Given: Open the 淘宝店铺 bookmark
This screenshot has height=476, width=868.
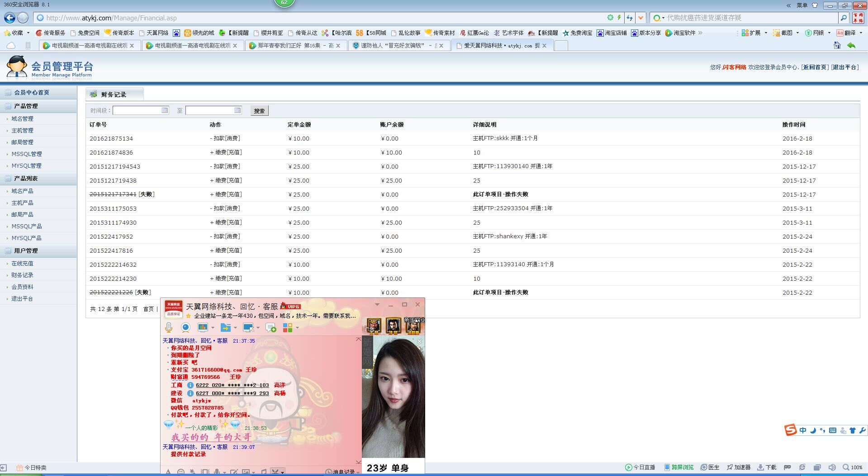Looking at the screenshot, I should 612,33.
